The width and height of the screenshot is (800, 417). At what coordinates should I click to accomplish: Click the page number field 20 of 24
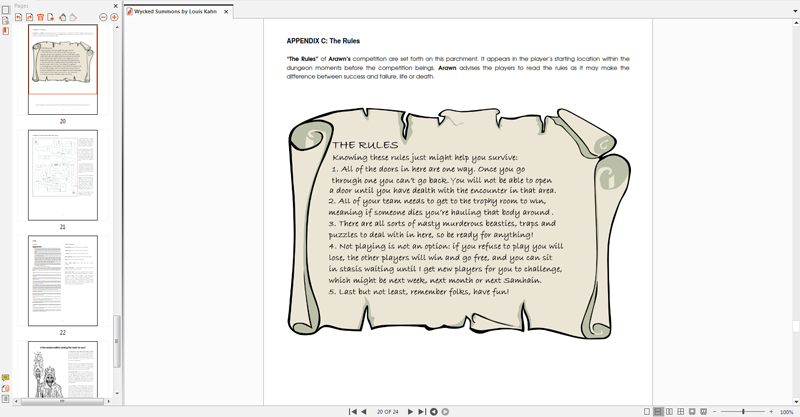(x=386, y=411)
